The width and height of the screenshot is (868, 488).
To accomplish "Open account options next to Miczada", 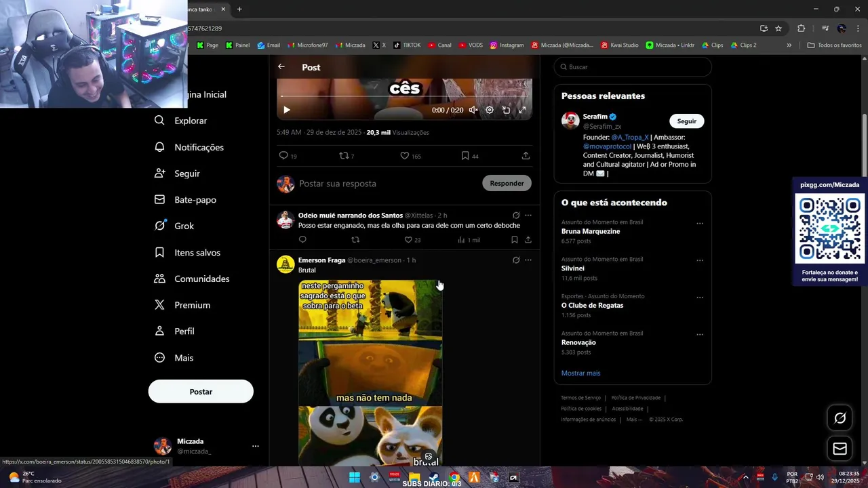I will (x=256, y=446).
